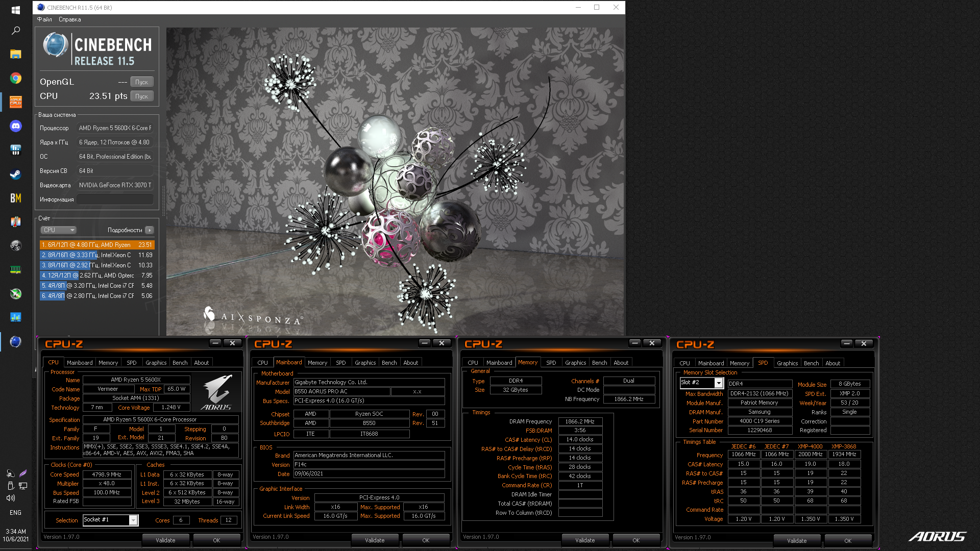Open Steam from taskbar

coord(15,174)
